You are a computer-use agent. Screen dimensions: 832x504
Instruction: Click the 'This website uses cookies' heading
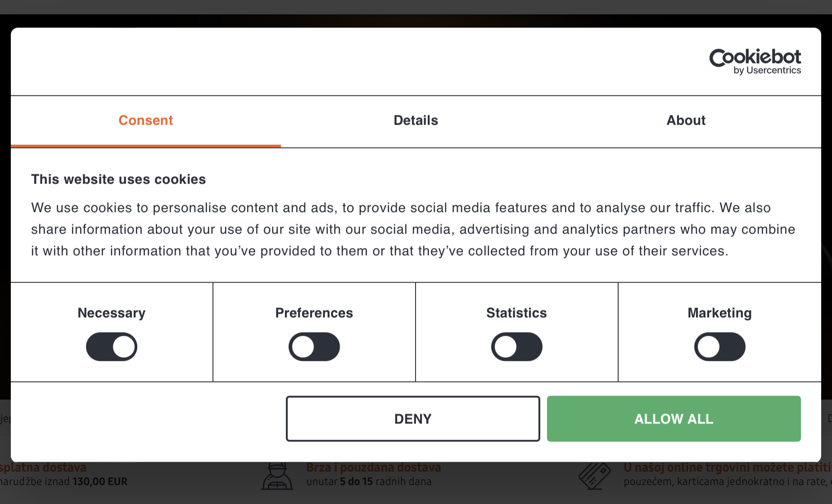pyautogui.click(x=118, y=180)
